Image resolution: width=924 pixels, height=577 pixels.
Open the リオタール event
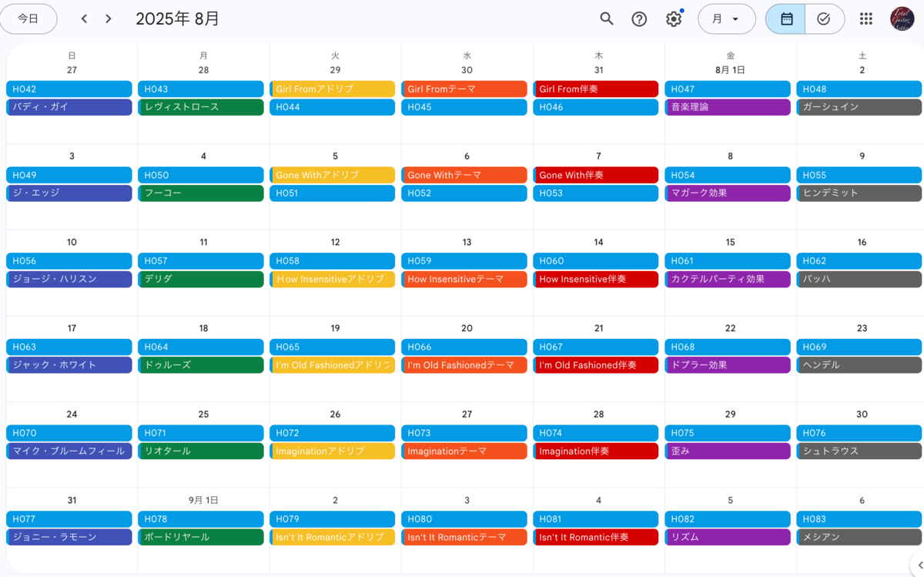(x=201, y=451)
